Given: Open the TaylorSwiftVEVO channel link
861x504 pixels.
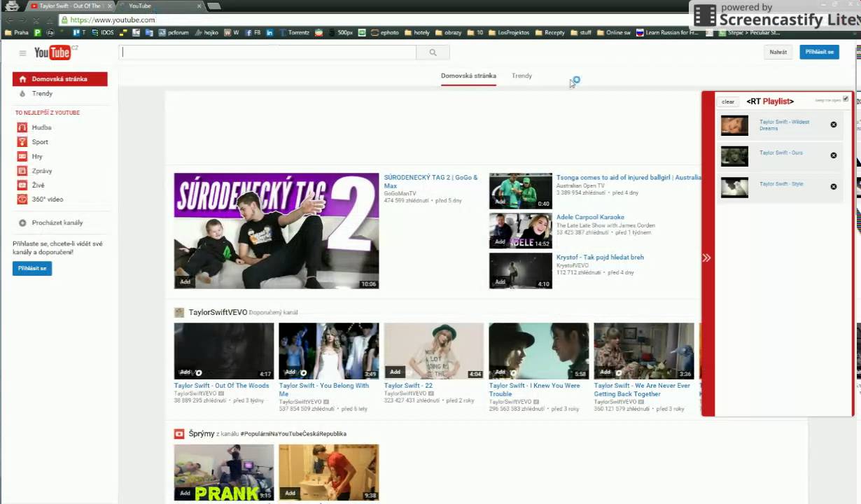Looking at the screenshot, I should 218,312.
